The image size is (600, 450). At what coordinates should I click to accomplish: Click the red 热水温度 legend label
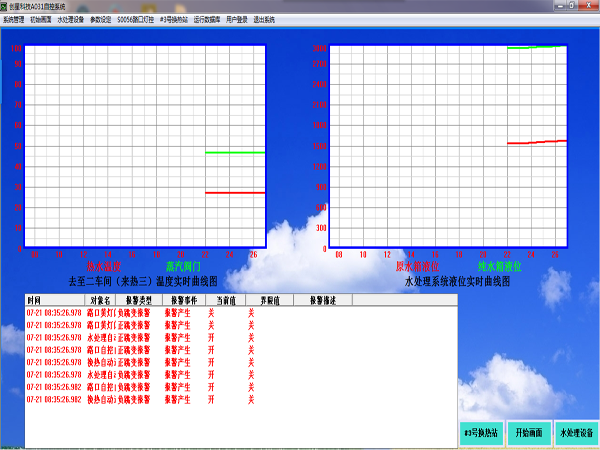[103, 268]
